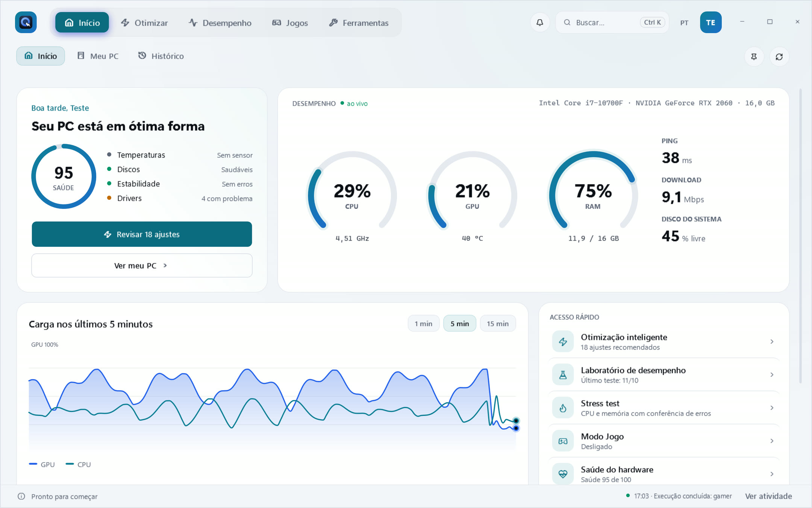The image size is (812, 508).
Task: Expand Saúde do hardware chevron
Action: pos(772,474)
